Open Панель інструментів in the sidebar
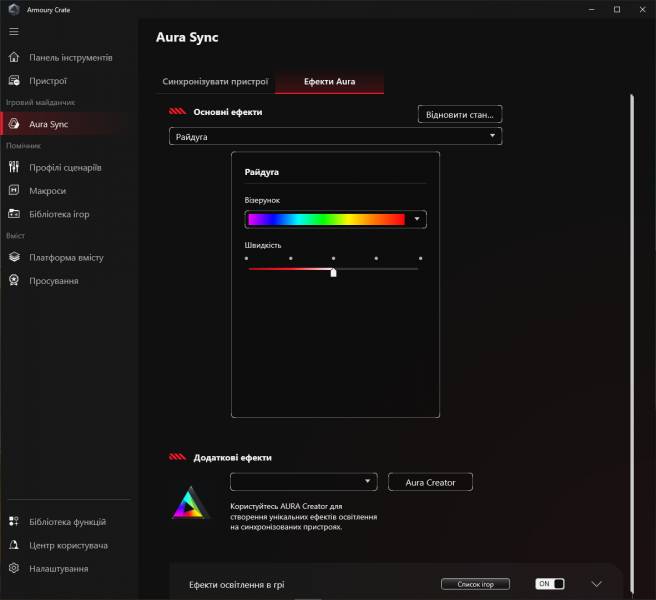The height and width of the screenshot is (600, 656). 71,58
